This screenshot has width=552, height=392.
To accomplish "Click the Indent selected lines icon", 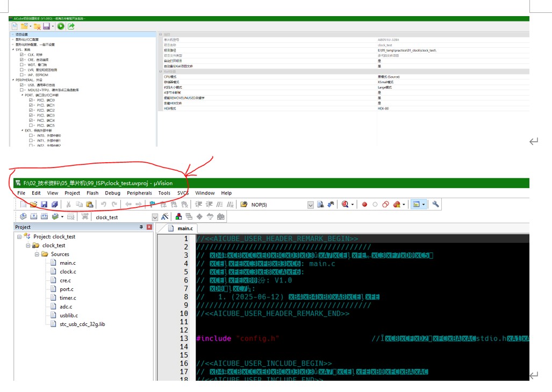I will 198,205.
